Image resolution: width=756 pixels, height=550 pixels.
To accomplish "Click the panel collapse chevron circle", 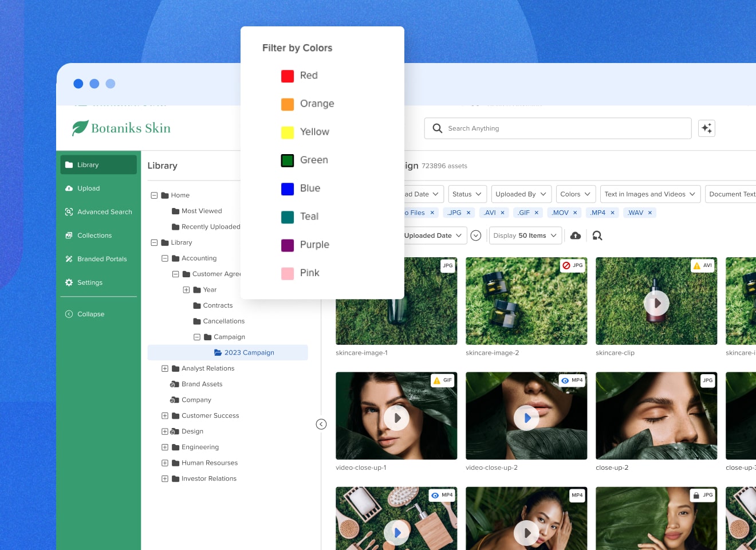I will [321, 424].
